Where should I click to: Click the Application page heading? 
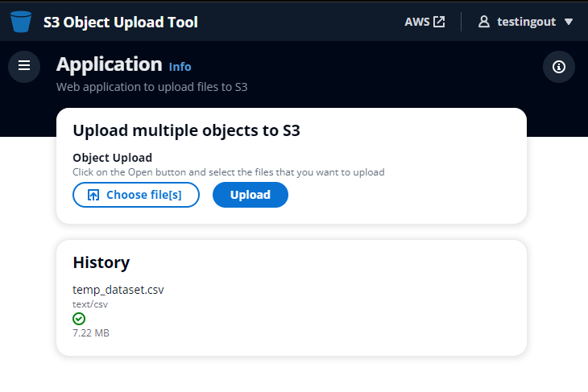110,64
